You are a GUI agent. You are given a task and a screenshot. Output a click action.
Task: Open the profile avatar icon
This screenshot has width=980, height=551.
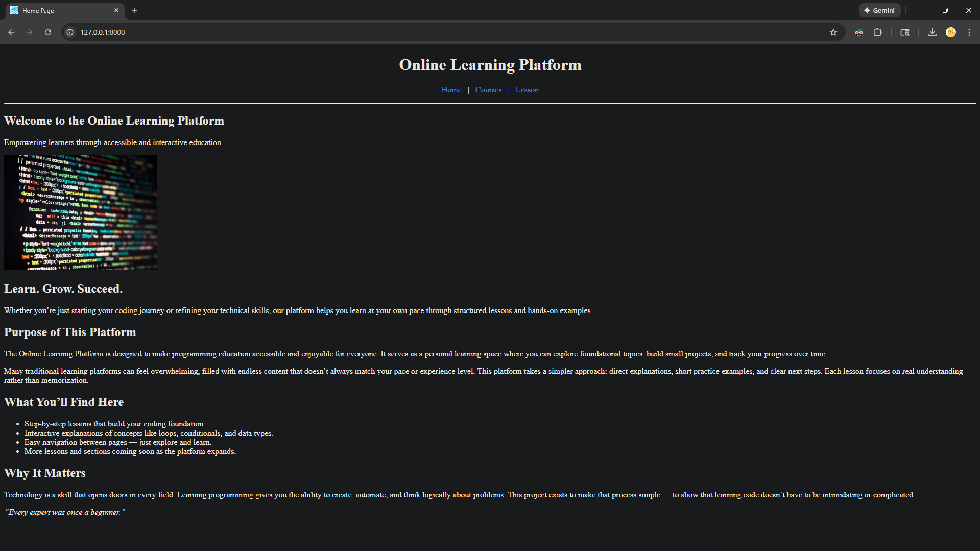pos(950,32)
